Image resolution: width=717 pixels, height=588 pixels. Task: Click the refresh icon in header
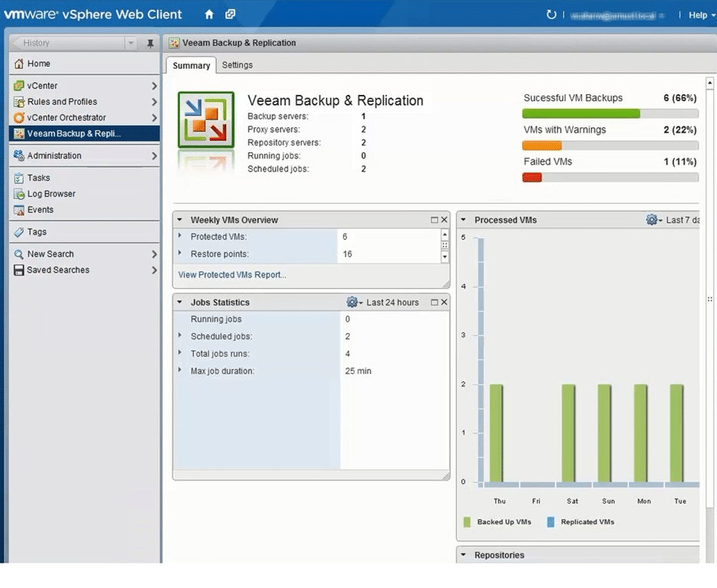click(x=552, y=15)
